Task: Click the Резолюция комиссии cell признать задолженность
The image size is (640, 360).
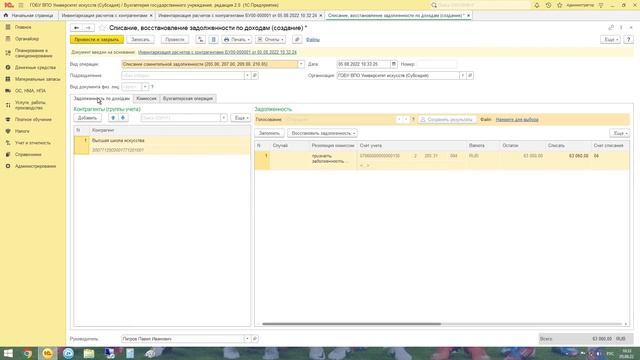Action: (333, 159)
